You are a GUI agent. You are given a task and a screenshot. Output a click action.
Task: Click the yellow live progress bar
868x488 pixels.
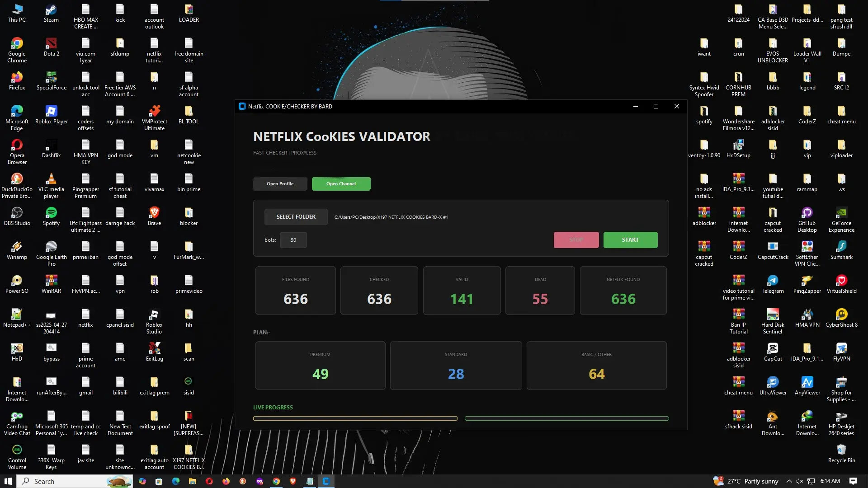click(355, 418)
